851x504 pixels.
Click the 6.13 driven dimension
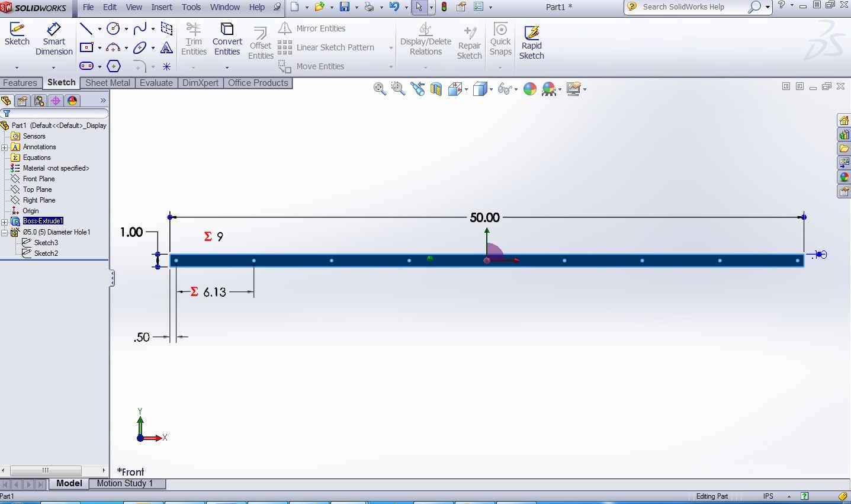click(x=214, y=292)
